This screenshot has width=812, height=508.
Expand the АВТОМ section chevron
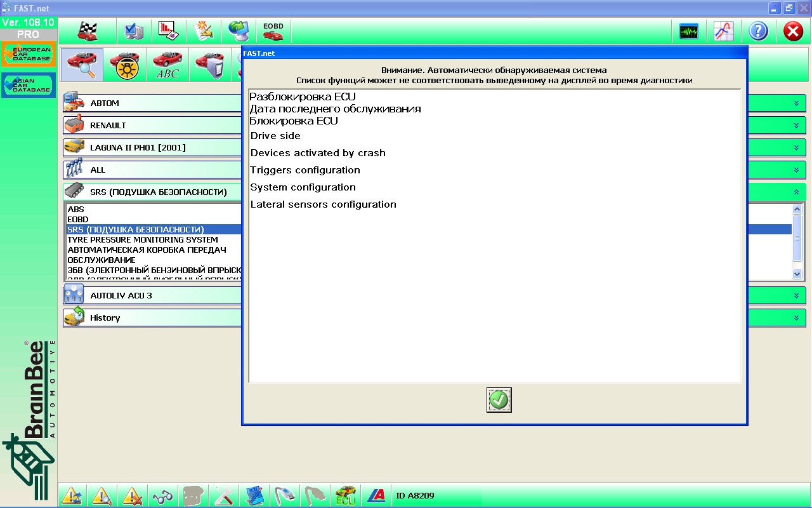tap(796, 103)
